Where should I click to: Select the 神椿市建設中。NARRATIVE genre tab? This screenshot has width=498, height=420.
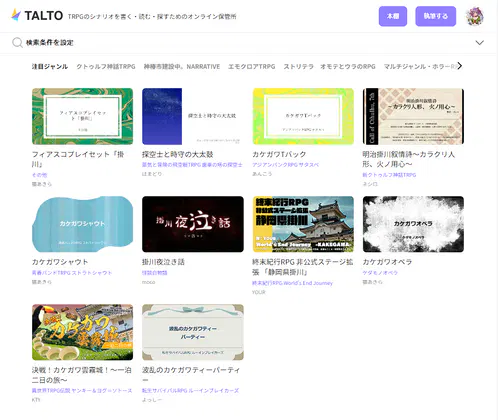(182, 66)
